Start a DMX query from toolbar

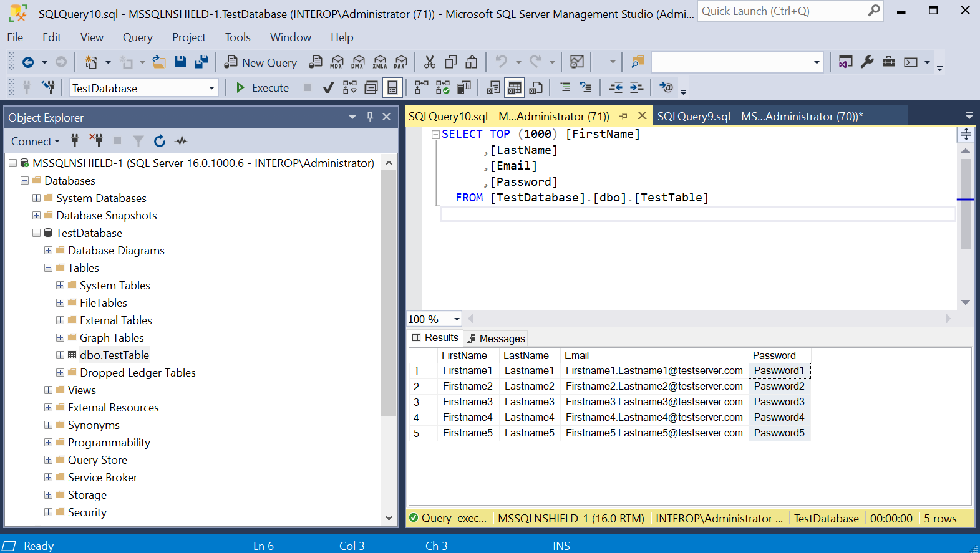pos(358,62)
